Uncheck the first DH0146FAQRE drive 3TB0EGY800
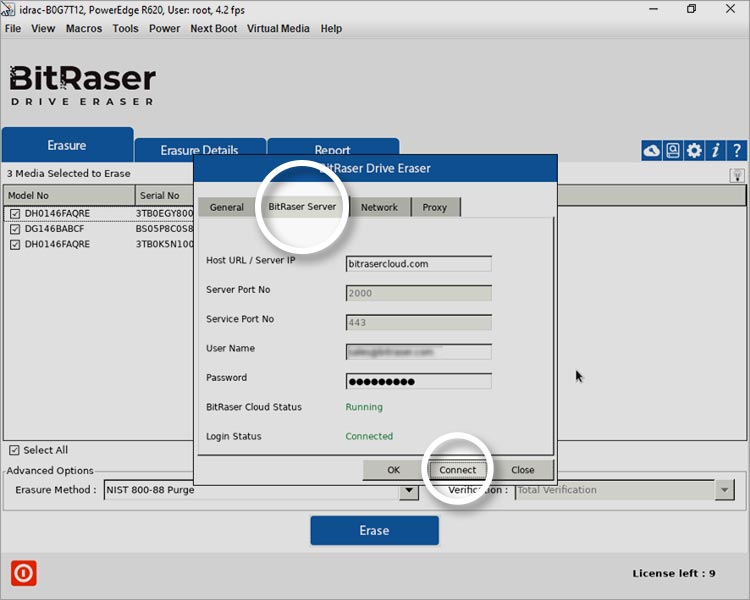 15,213
